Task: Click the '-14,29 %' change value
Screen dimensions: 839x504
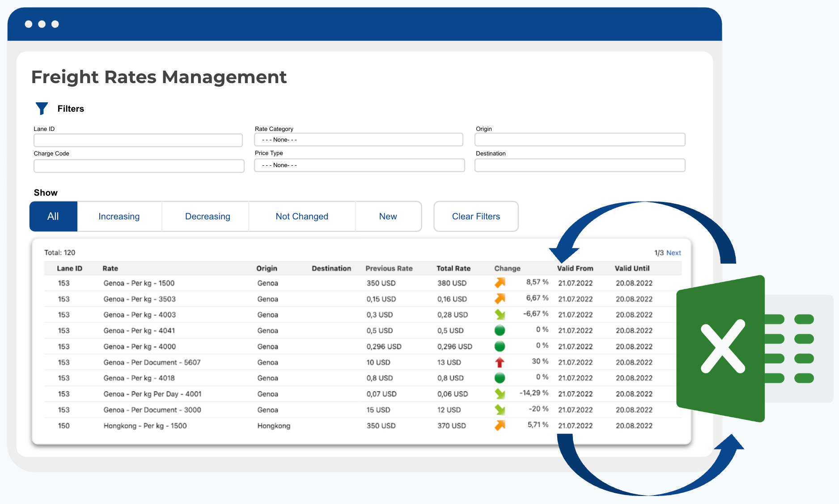Action: [x=534, y=393]
